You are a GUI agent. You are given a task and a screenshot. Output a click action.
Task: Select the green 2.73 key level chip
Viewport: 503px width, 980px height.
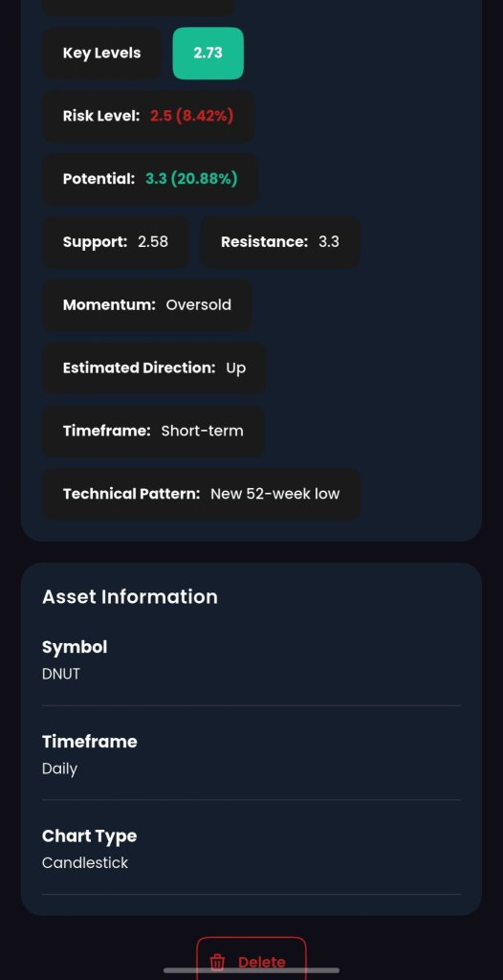click(x=208, y=54)
